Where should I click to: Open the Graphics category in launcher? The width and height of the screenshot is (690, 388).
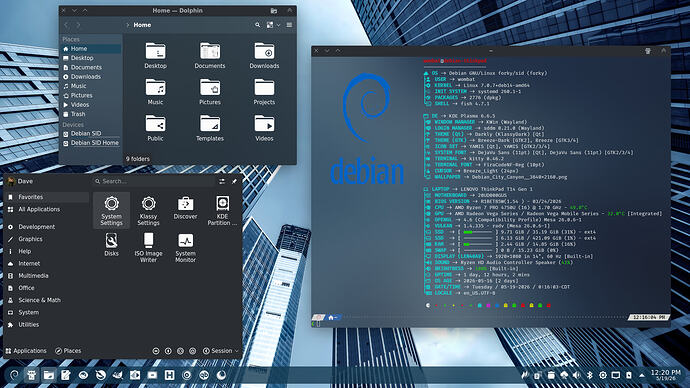pyautogui.click(x=47, y=239)
